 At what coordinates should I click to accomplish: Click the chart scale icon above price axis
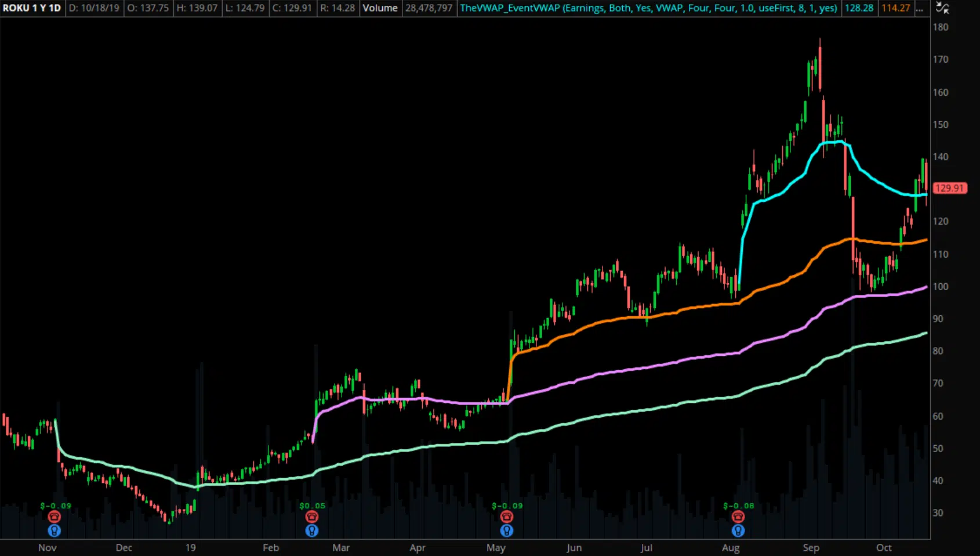943,8
